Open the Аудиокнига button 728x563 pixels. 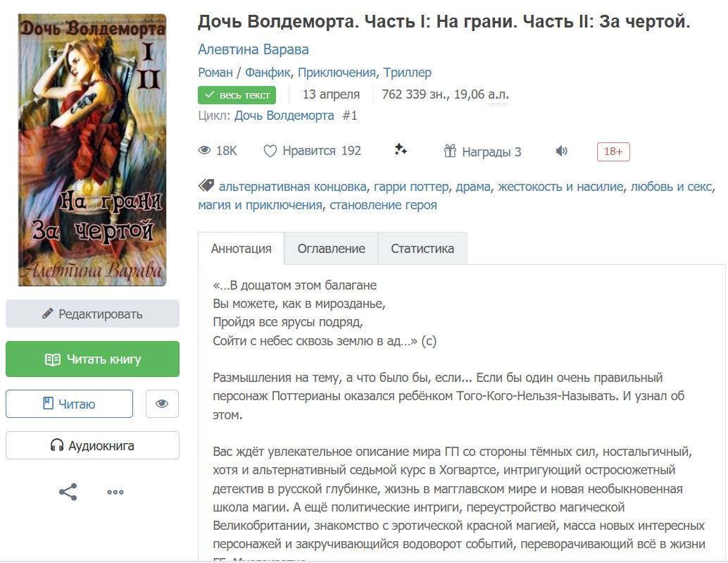pyautogui.click(x=92, y=445)
